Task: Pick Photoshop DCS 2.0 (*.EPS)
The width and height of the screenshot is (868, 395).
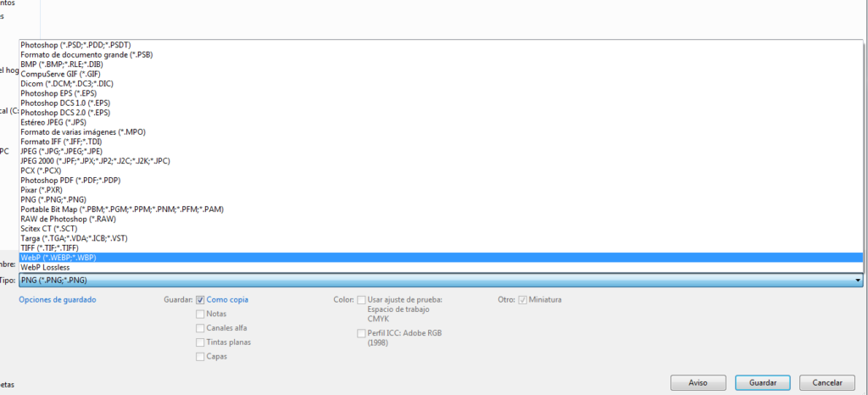Action: click(441, 112)
